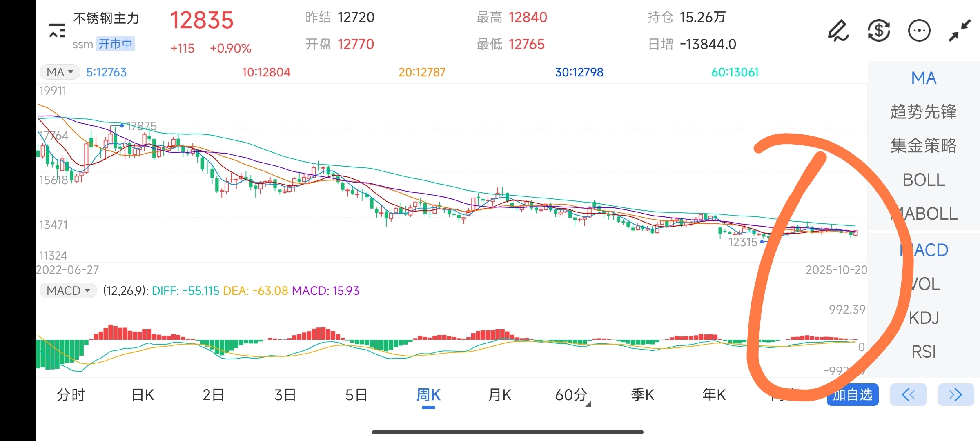Open the MA indicator dropdown

coord(60,72)
